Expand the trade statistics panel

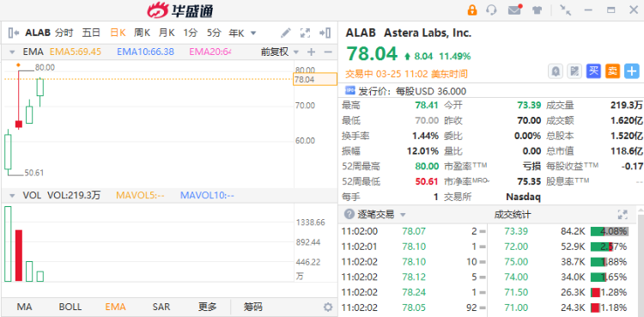point(623,214)
